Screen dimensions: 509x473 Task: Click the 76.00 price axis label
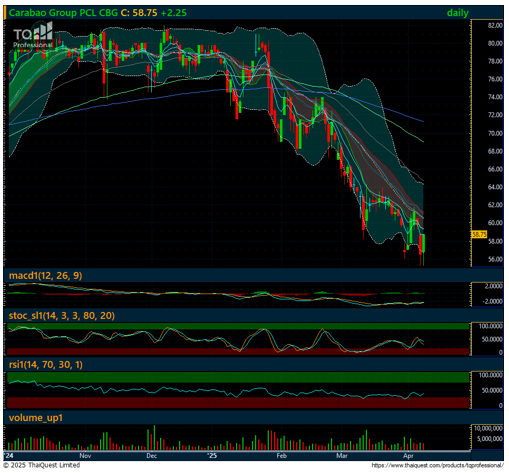tap(495, 79)
